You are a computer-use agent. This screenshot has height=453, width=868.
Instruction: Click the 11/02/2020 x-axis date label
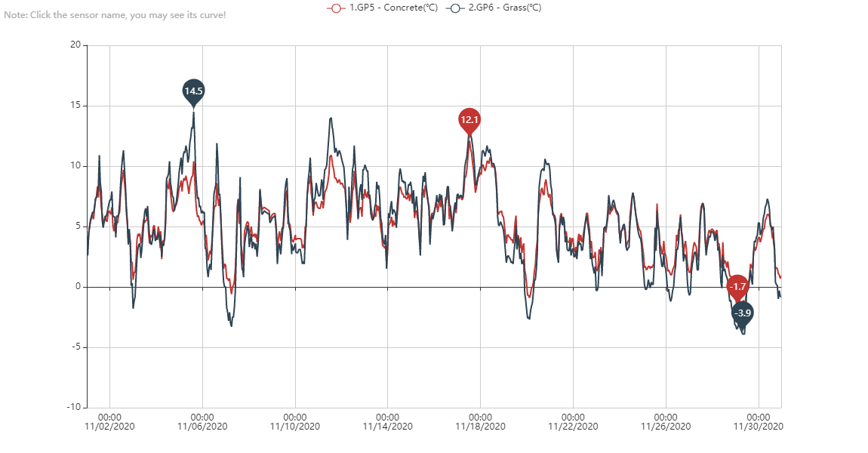[x=110, y=426]
